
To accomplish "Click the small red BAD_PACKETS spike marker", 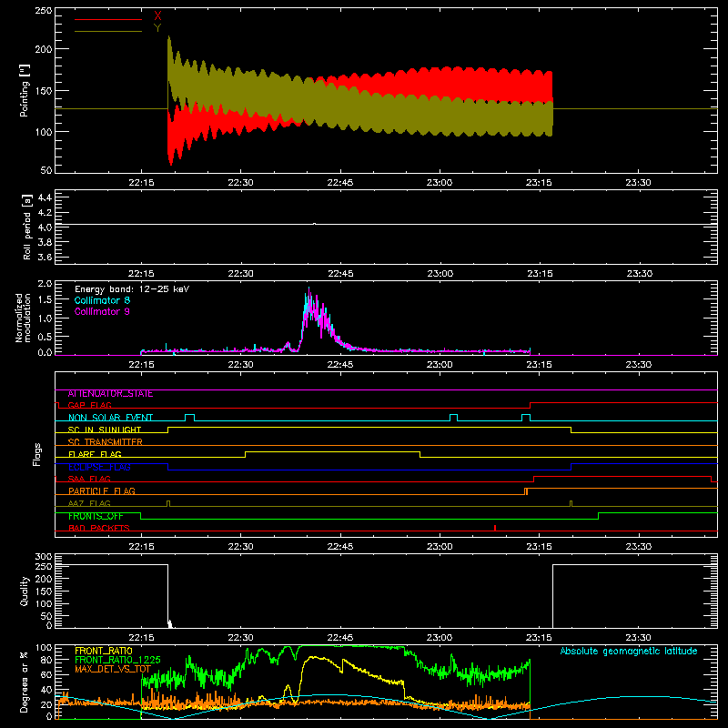I will pos(495,528).
